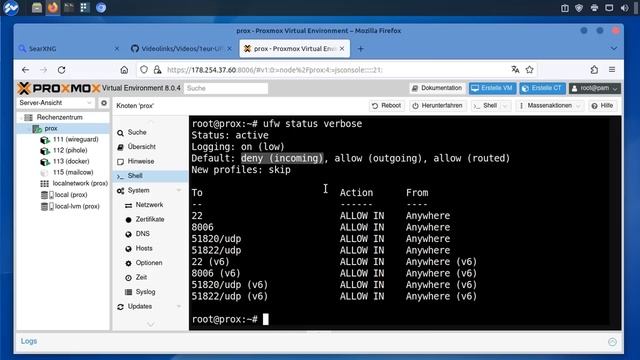Open the Hilfe button

pyautogui.click(x=602, y=106)
